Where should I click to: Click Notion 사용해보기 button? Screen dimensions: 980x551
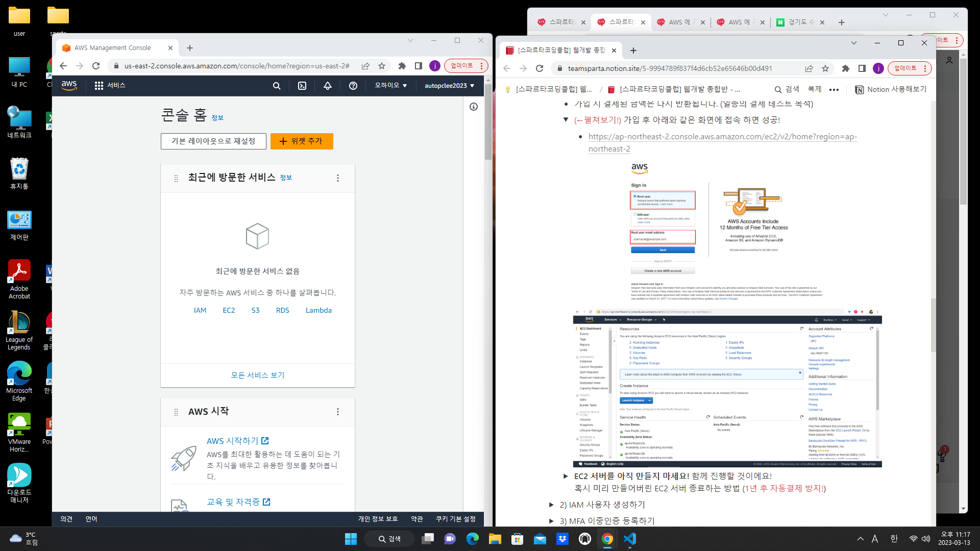(x=891, y=89)
